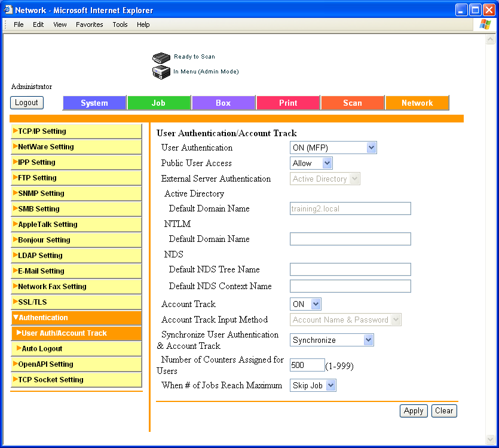Open the Synchronize User Authentication dropdown

click(x=332, y=340)
